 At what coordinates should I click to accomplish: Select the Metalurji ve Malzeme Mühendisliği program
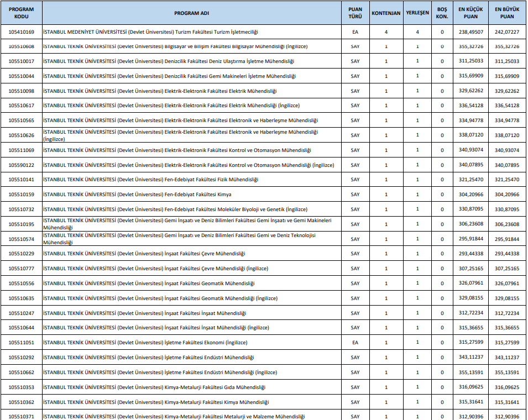click(174, 416)
